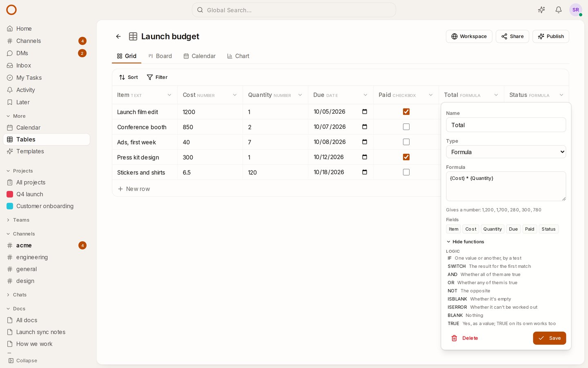Viewport: 588px width, 368px height.
Task: Click the Global Search field
Action: click(x=294, y=10)
